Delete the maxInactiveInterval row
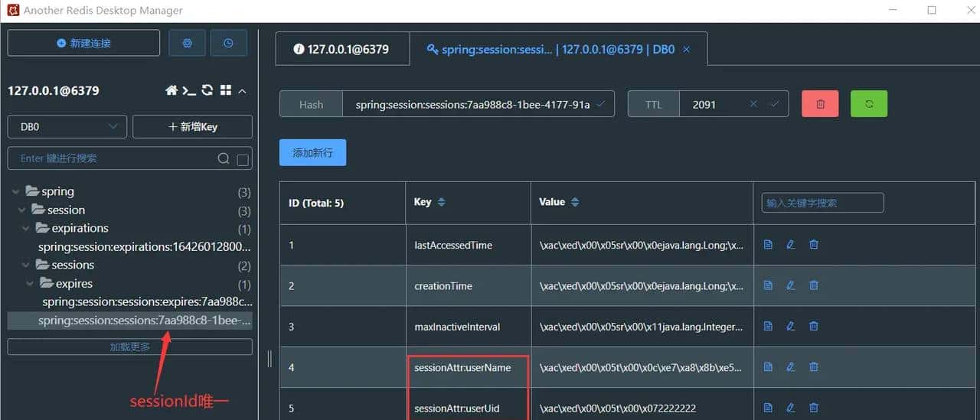This screenshot has height=420, width=980. pos(814,327)
